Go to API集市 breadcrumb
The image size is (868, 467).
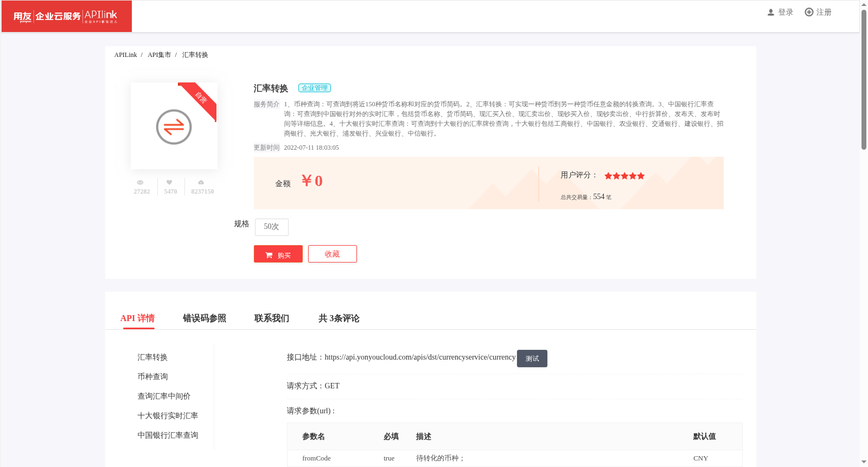[x=159, y=55]
